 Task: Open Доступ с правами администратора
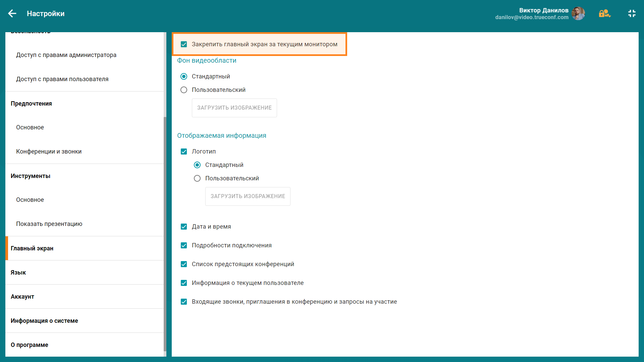[85, 55]
